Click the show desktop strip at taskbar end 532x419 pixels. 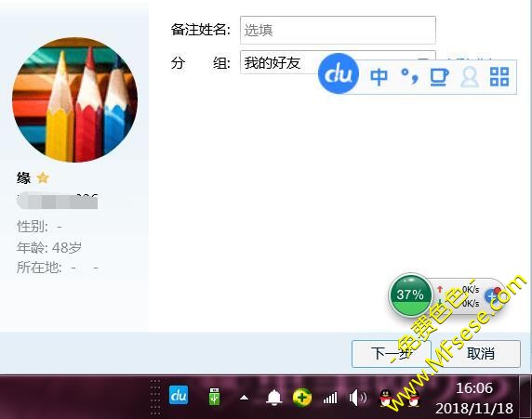coord(525,397)
